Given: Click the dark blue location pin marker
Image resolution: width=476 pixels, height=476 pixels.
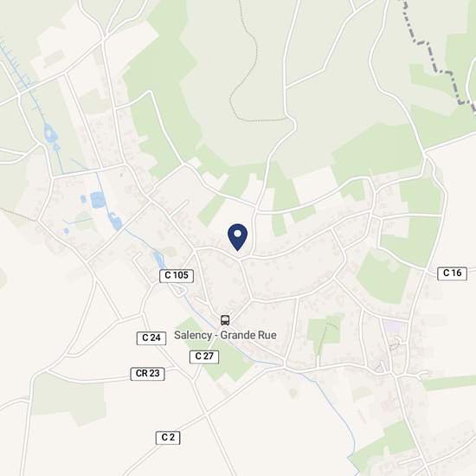Looking at the screenshot, I should coord(238,237).
